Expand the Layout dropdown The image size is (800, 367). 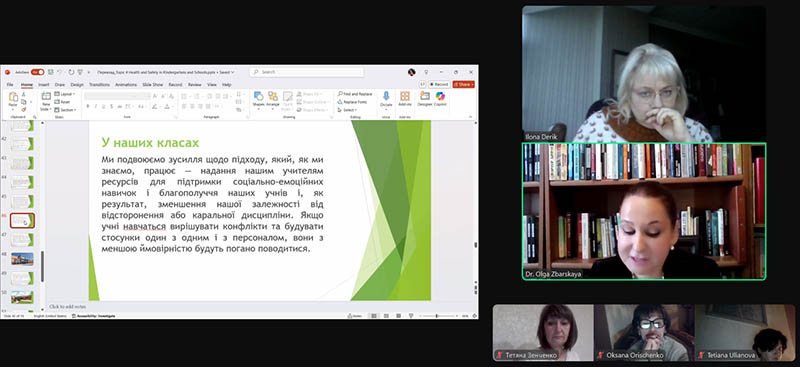click(x=65, y=94)
